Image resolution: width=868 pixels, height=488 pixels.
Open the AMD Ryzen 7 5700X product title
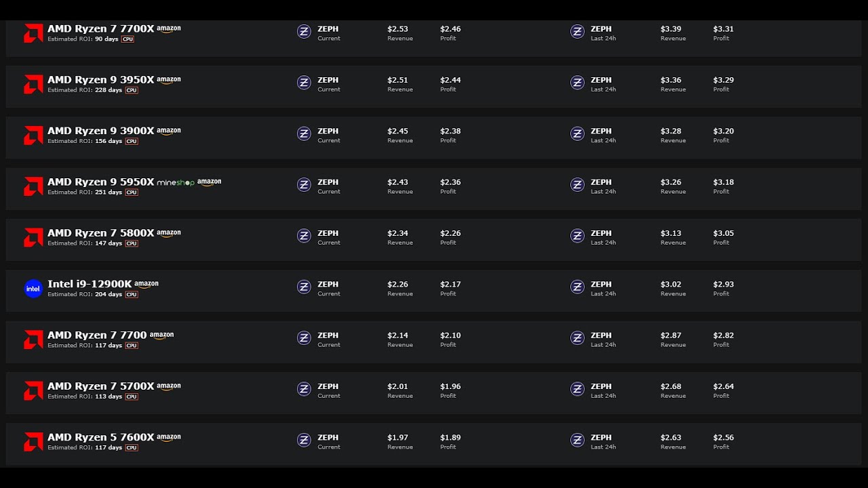pos(100,386)
